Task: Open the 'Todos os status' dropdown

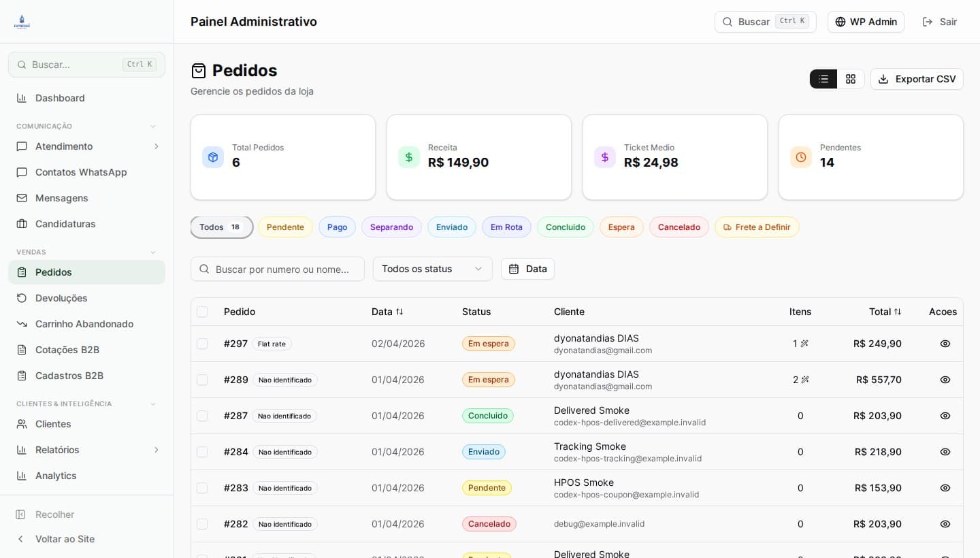Action: click(x=432, y=269)
